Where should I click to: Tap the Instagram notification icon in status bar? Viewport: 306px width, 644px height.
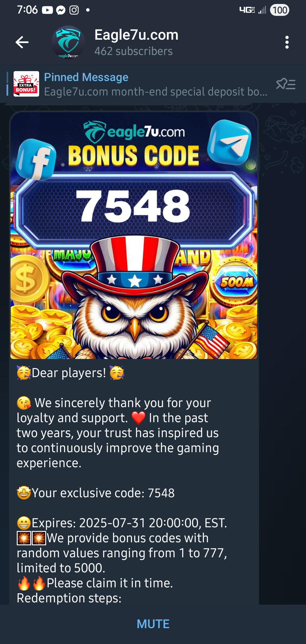coord(74,10)
